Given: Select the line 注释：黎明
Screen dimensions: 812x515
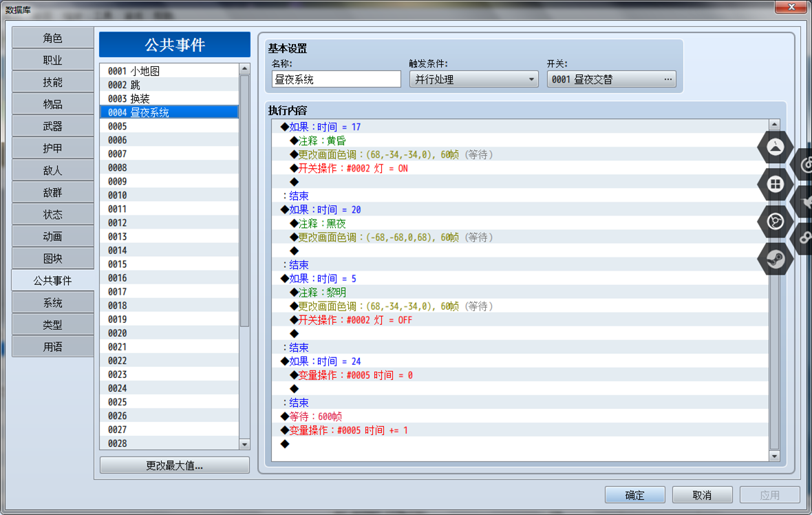Looking at the screenshot, I should coord(520,292).
